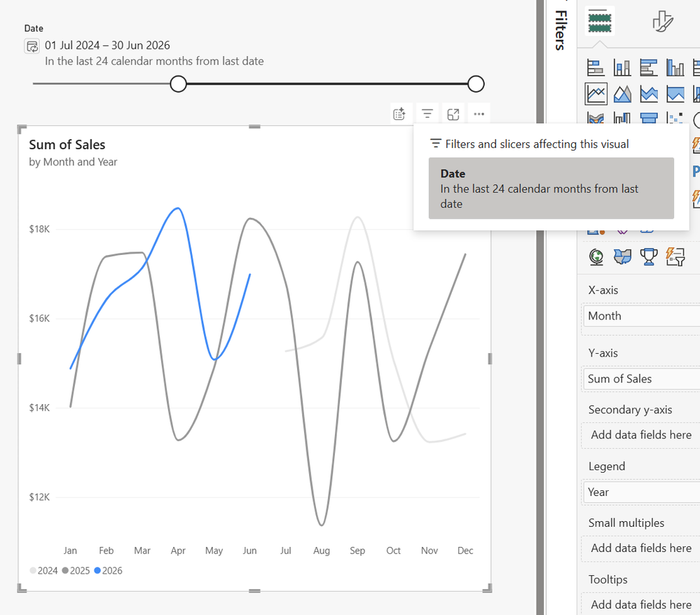The image size is (700, 615).
Task: Select the 100% stacked area chart visual
Action: coord(675,94)
